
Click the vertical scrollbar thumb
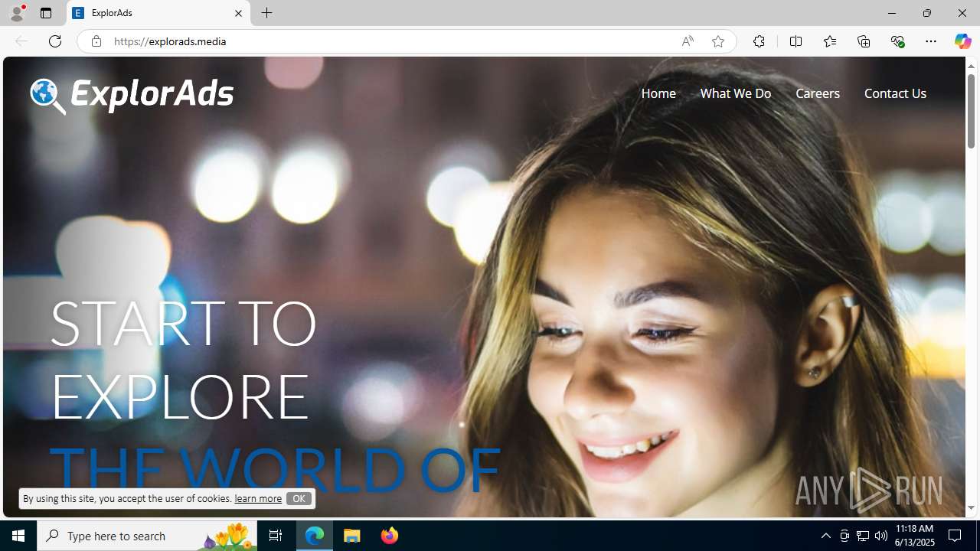[x=971, y=110]
